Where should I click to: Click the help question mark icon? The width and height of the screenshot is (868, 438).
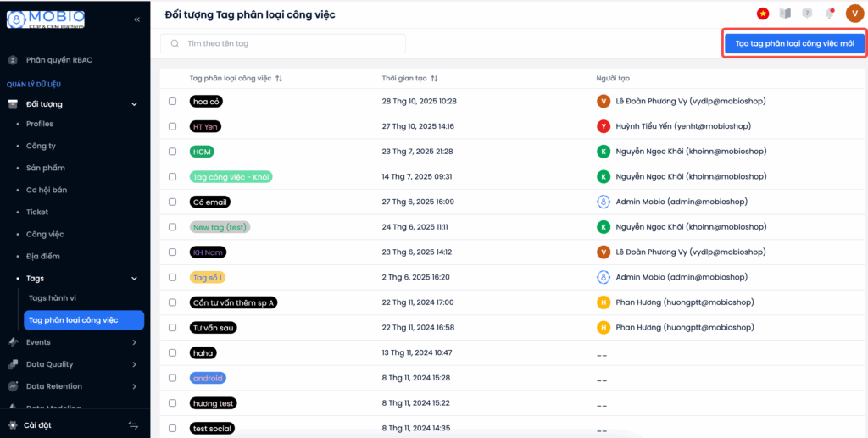[x=807, y=14]
